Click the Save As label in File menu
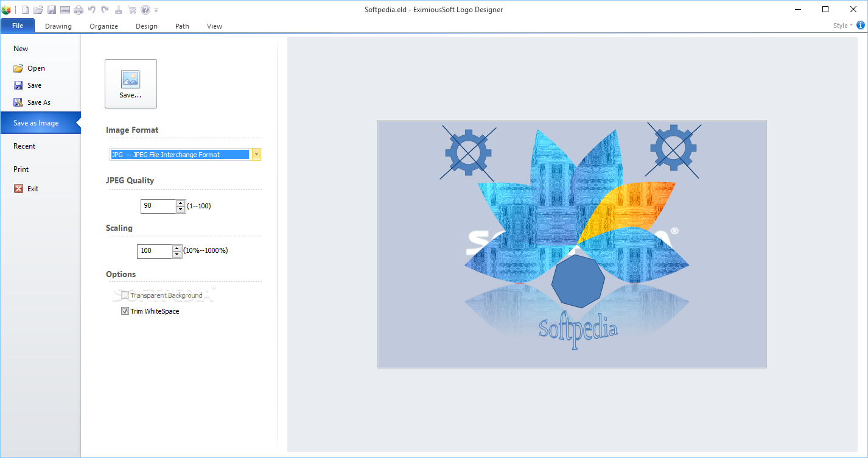Image resolution: width=868 pixels, height=458 pixels. 39,103
